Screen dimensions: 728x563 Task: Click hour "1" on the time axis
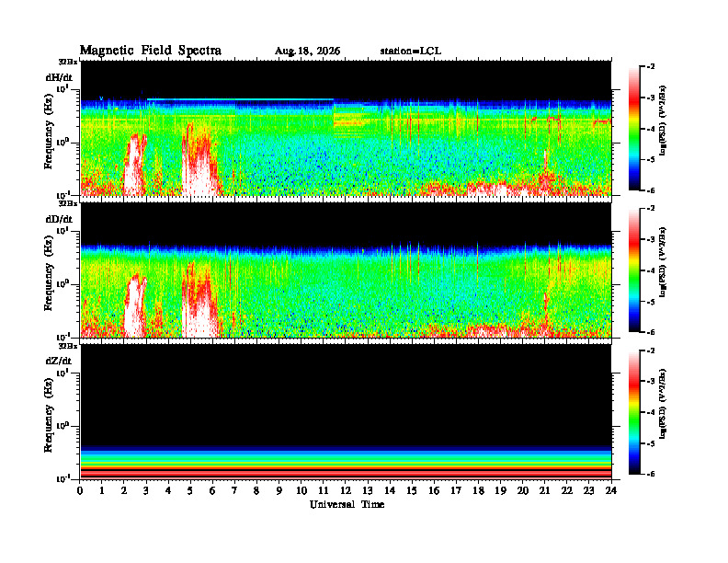(x=102, y=491)
